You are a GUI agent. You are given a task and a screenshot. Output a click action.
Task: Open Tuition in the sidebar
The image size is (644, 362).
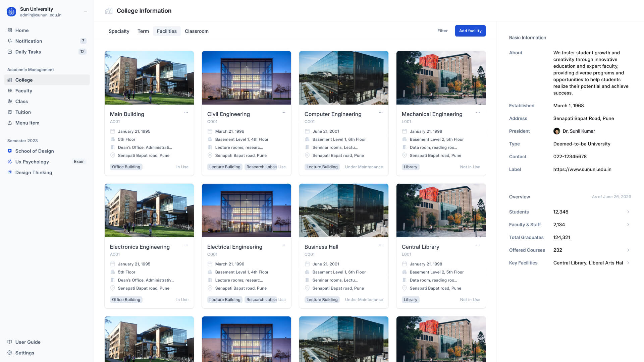tap(47, 112)
